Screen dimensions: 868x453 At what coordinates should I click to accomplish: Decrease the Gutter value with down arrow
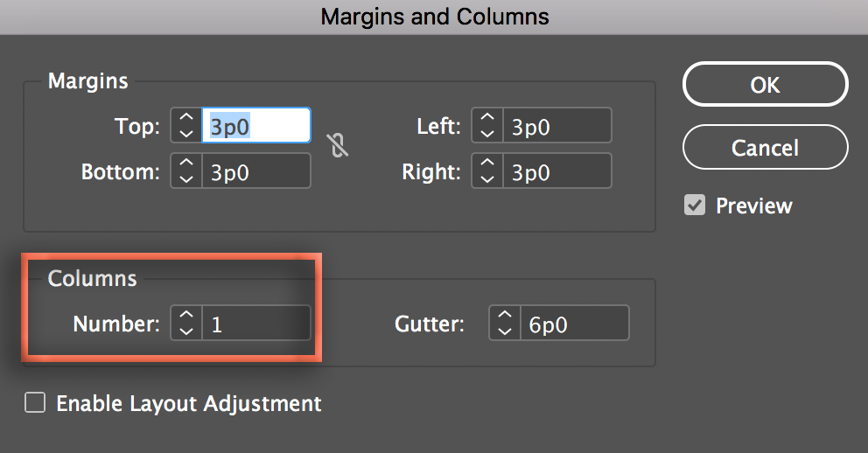pos(504,331)
